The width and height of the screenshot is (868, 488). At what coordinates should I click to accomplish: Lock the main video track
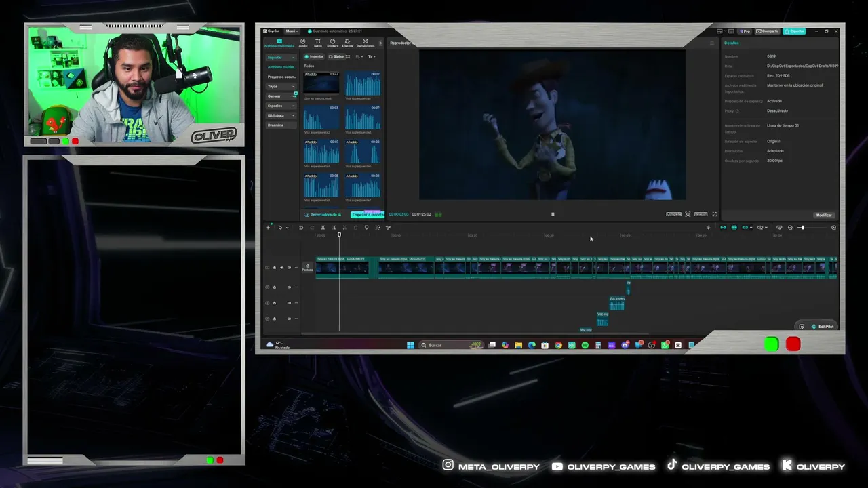[275, 268]
